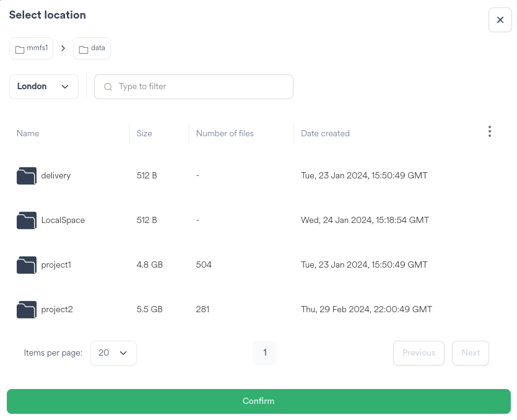Open the three-dot column options menu
The image size is (517, 420).
click(489, 131)
